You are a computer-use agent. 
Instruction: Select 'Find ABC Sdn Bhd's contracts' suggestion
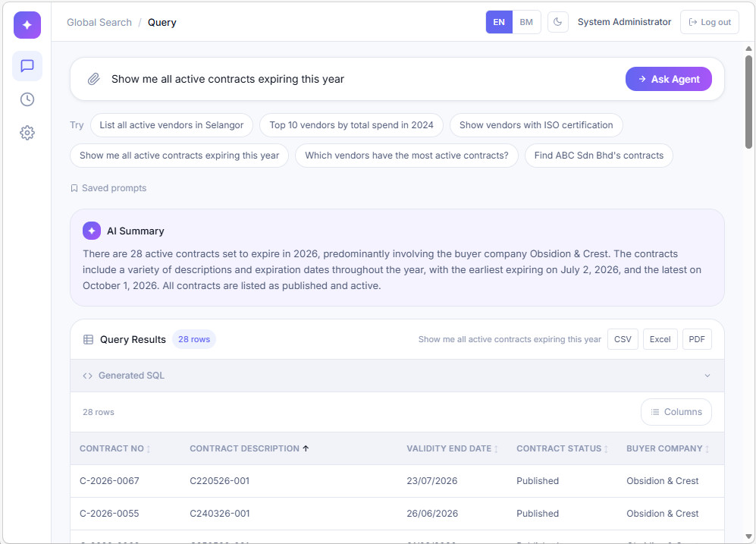(x=599, y=156)
